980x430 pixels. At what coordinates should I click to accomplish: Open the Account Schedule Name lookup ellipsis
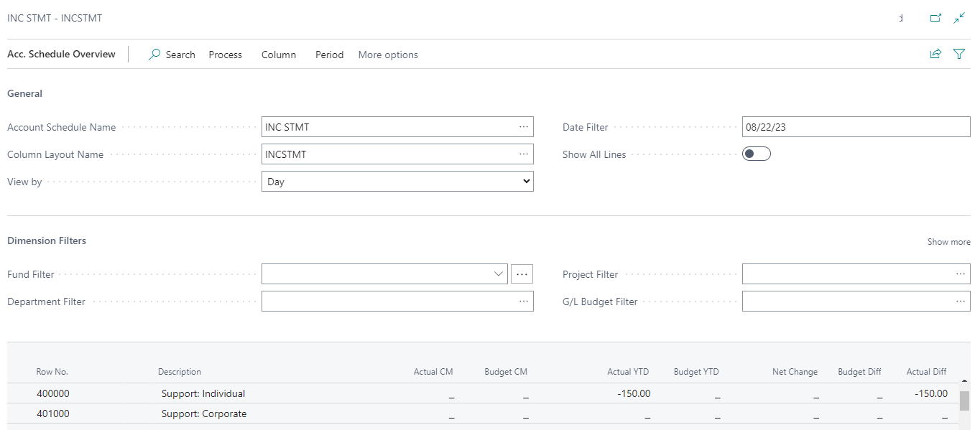524,126
